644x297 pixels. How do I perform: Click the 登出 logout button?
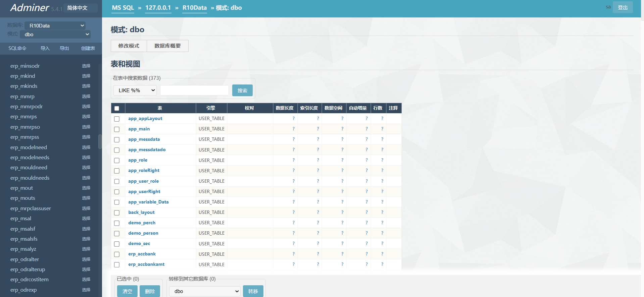pyautogui.click(x=623, y=7)
